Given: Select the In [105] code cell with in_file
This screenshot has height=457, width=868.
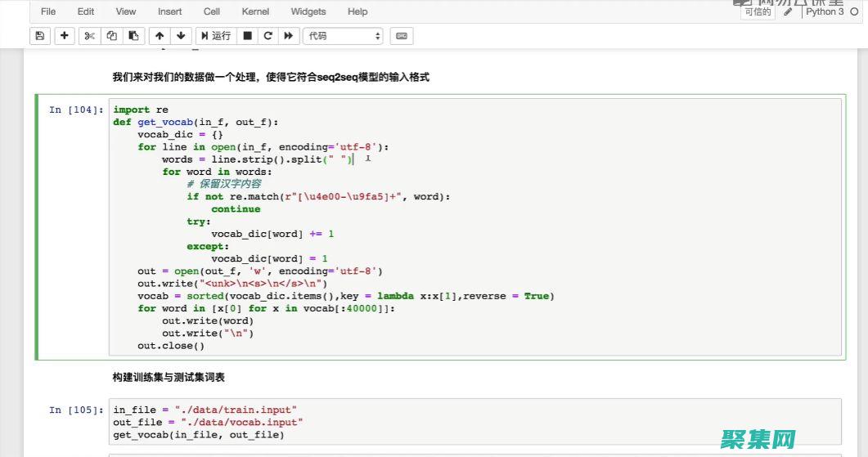Looking at the screenshot, I should point(474,422).
